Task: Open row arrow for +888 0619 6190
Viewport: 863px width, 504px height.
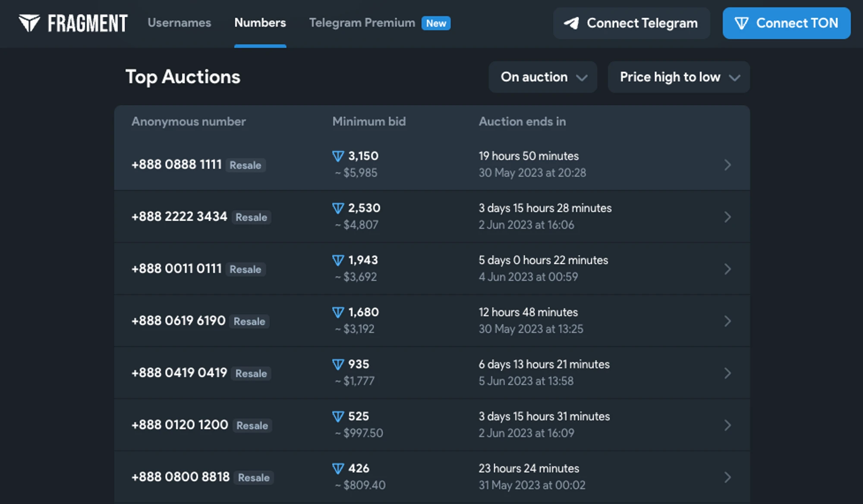Action: (x=728, y=321)
